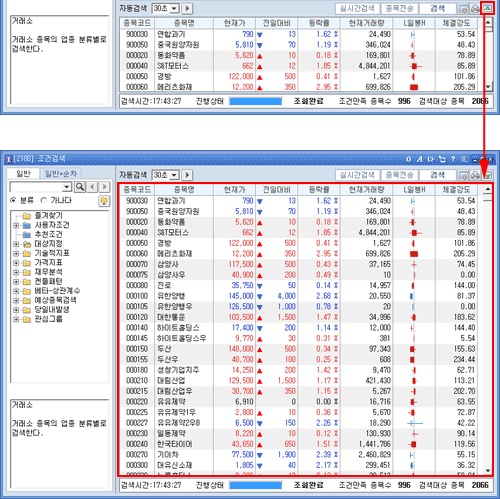Expand the 사용자조건 tree folder
500x499 pixels.
(16, 225)
